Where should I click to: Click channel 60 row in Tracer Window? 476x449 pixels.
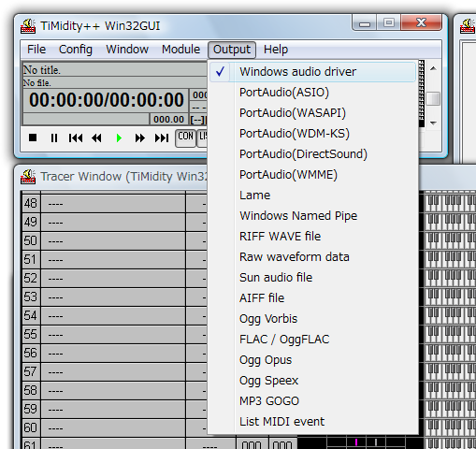(x=115, y=428)
